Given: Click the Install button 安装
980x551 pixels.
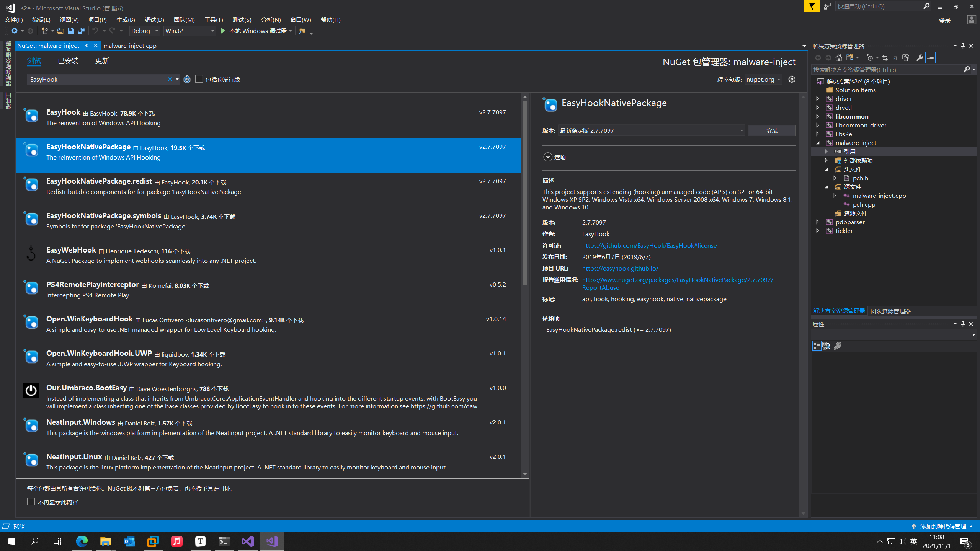Looking at the screenshot, I should (x=772, y=130).
